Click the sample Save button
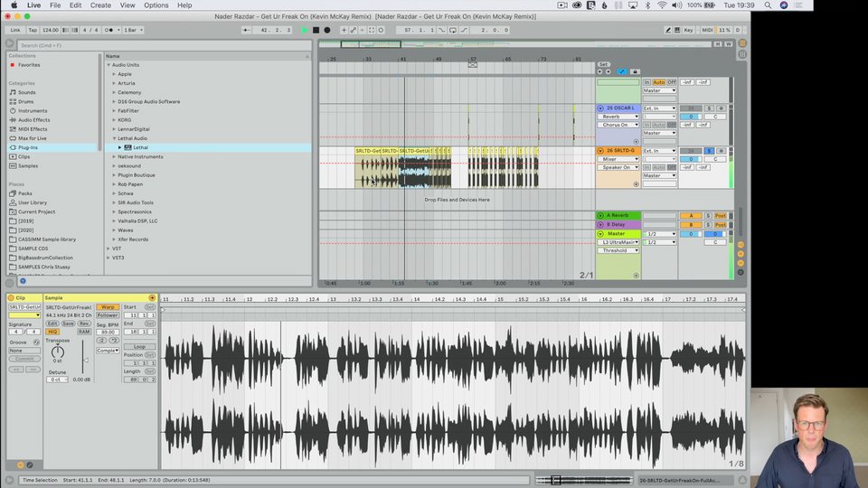868x488 pixels. pos(68,324)
